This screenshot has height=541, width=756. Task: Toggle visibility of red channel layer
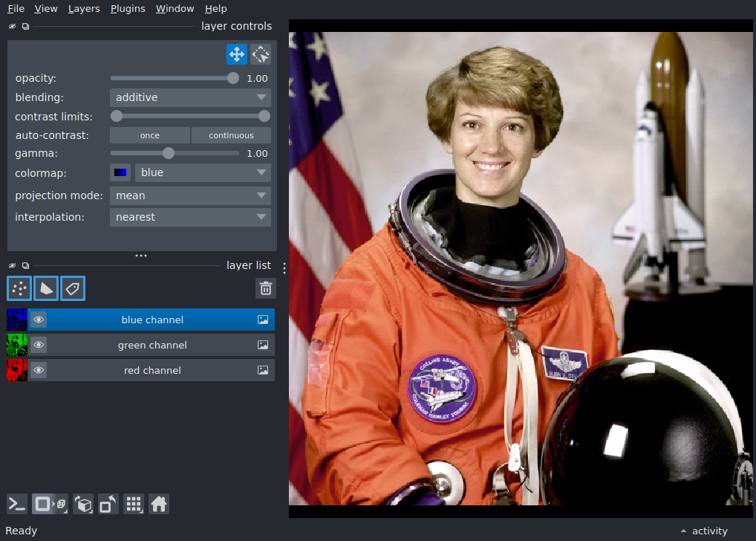(x=39, y=370)
